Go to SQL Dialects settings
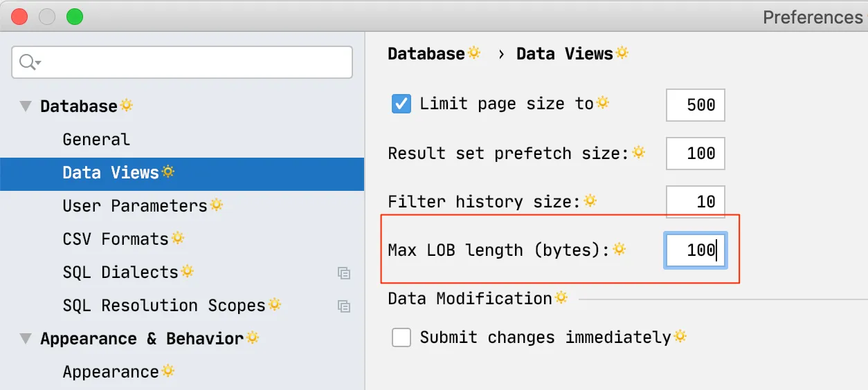The width and height of the screenshot is (868, 390). [x=120, y=272]
